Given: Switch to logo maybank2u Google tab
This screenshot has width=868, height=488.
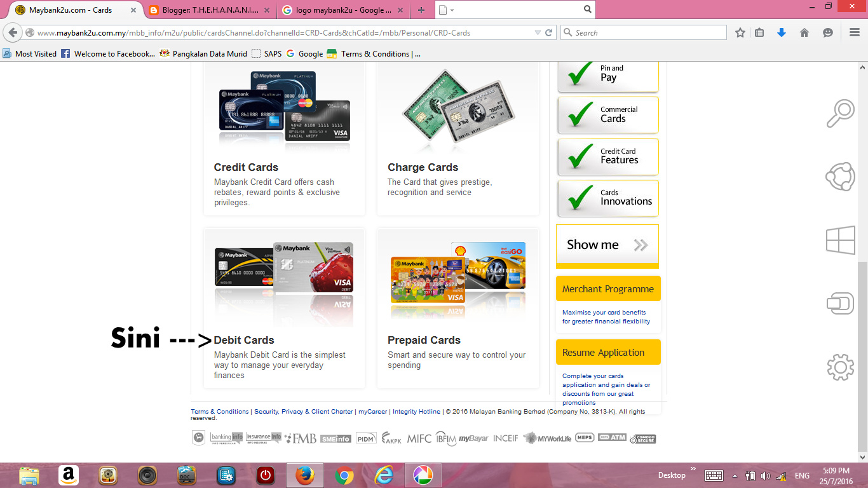Looking at the screenshot, I should (x=342, y=10).
